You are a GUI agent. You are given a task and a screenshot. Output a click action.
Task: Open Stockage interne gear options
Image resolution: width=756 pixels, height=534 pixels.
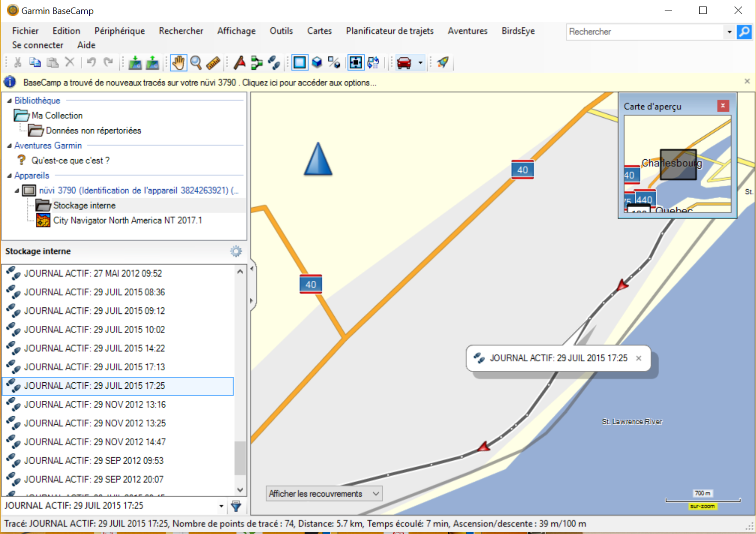coord(236,251)
